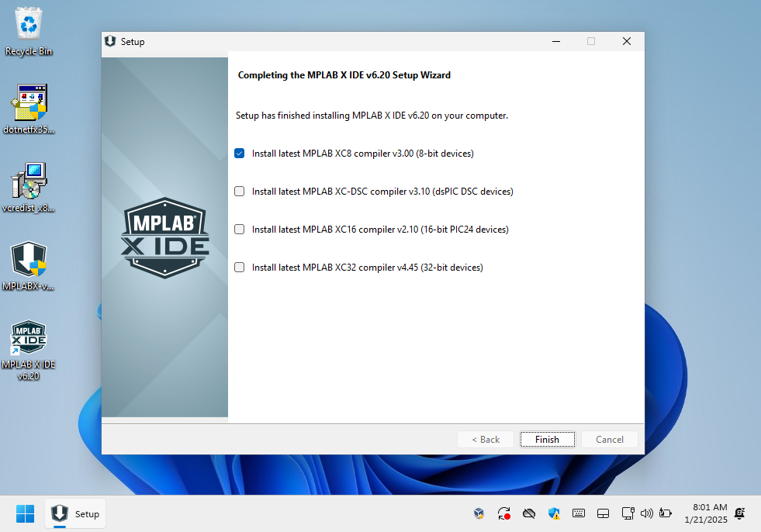
Task: Select the MPLAB X IDE v6.20 shortcut
Action: click(29, 350)
